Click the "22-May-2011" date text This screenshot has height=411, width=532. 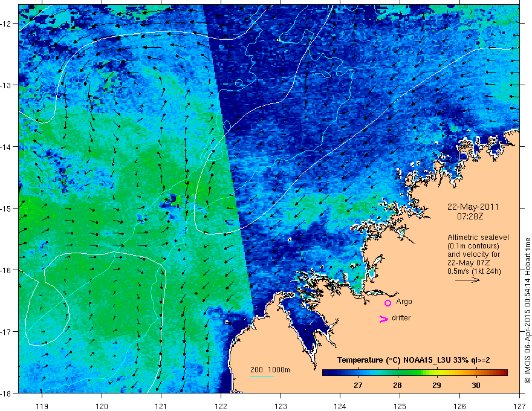click(473, 207)
